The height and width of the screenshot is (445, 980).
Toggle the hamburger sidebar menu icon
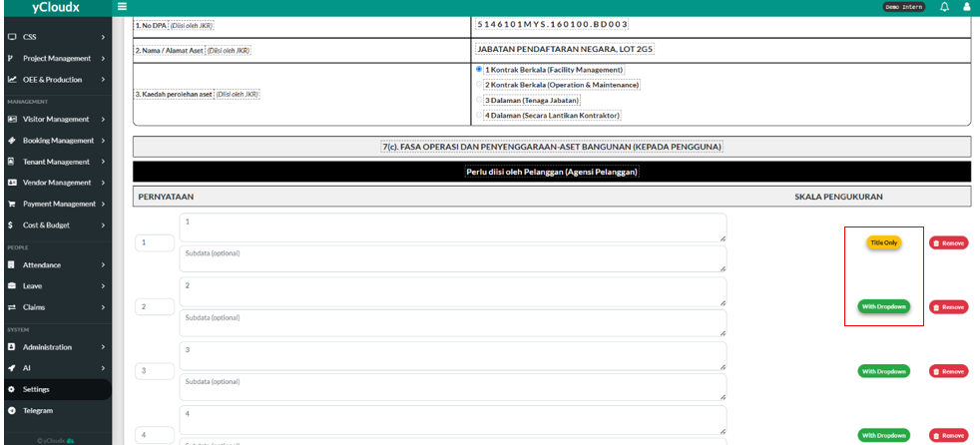tap(122, 7)
